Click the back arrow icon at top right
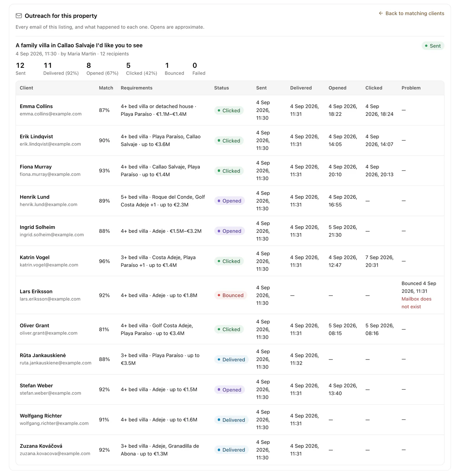Viewport: 465px width, 476px height. point(381,13)
